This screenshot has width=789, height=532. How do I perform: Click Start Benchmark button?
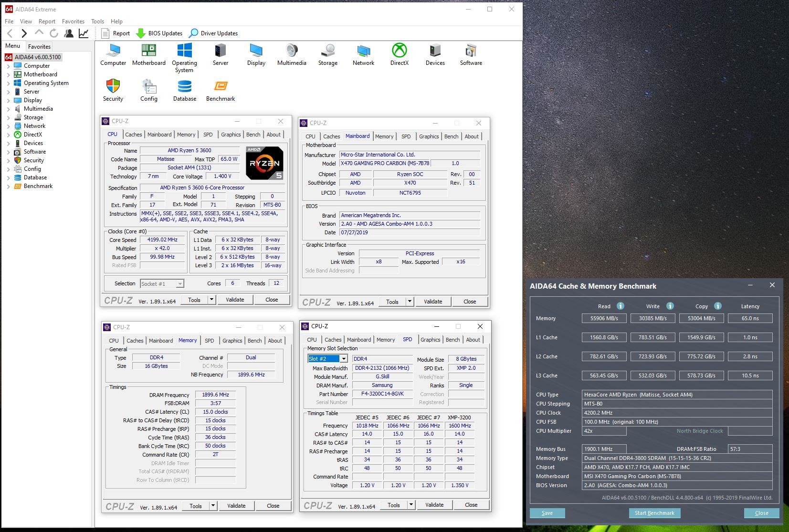point(654,513)
